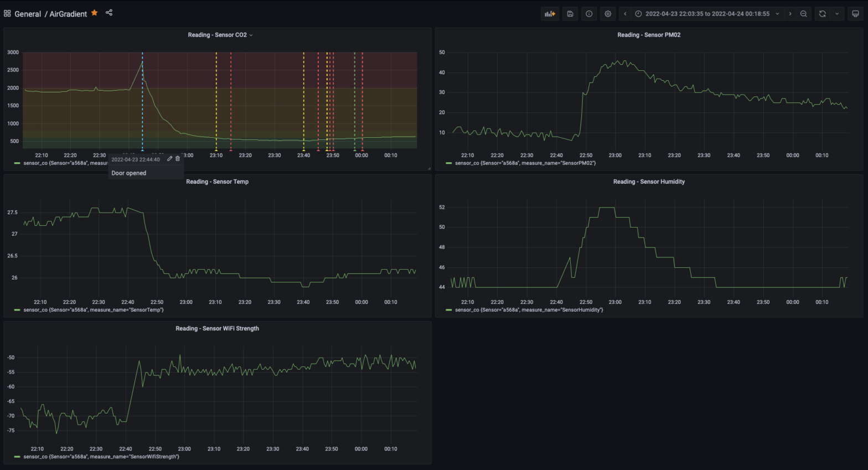Toggle sensor_co series in the Humidity legend

(529, 310)
